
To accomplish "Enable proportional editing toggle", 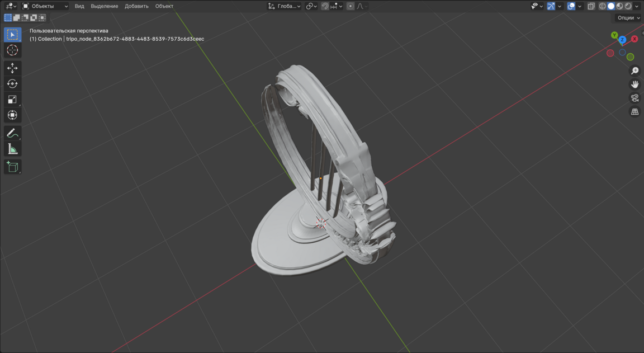I will 351,6.
